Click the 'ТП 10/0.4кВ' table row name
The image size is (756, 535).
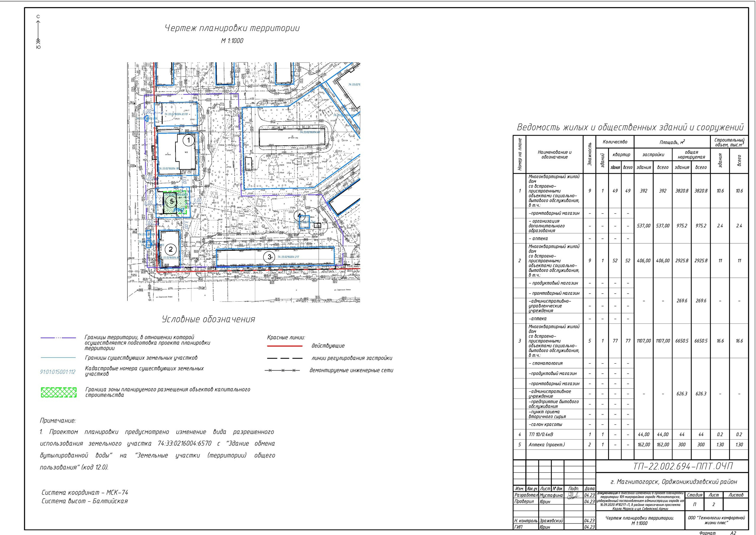click(541, 434)
